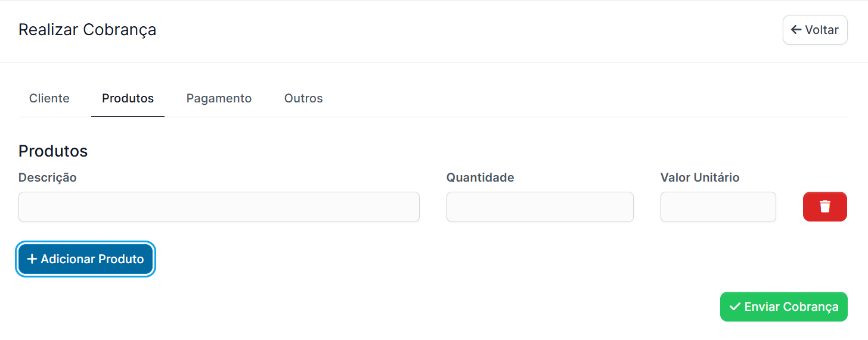The width and height of the screenshot is (868, 340).
Task: Click the Descrição field label
Action: pos(48,177)
